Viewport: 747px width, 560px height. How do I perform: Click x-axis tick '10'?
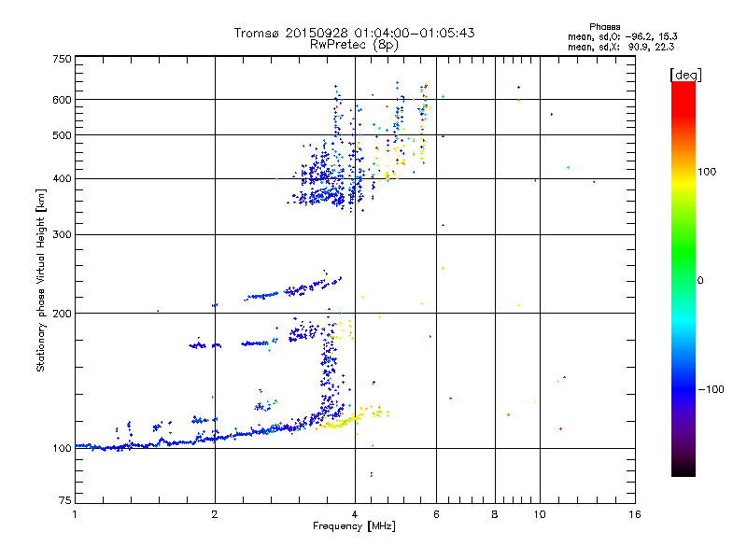coord(540,514)
